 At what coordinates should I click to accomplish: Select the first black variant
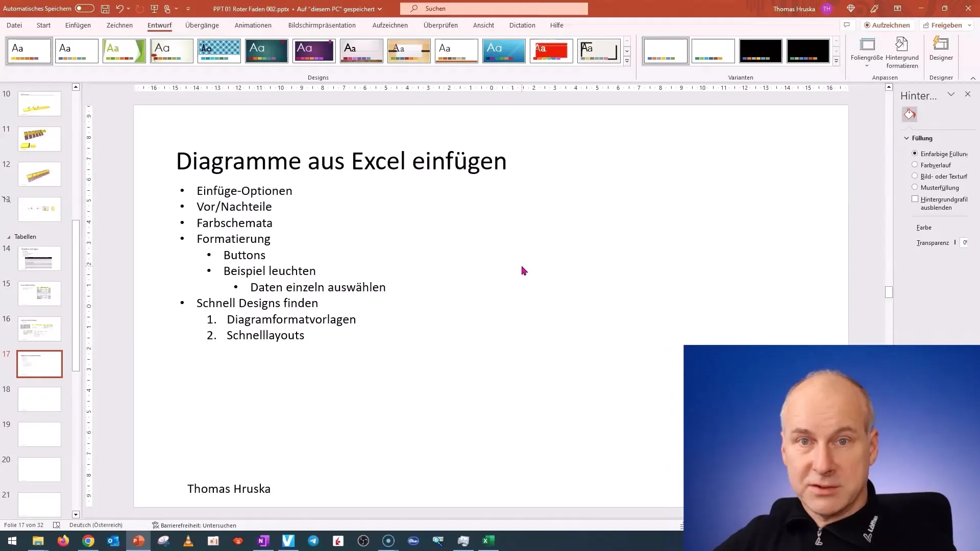pos(761,51)
